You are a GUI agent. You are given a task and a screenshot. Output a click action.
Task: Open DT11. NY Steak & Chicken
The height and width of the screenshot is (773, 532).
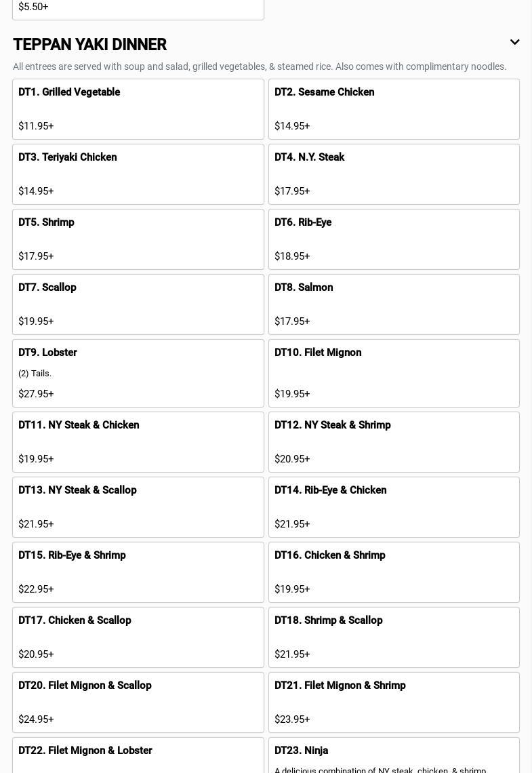point(138,442)
